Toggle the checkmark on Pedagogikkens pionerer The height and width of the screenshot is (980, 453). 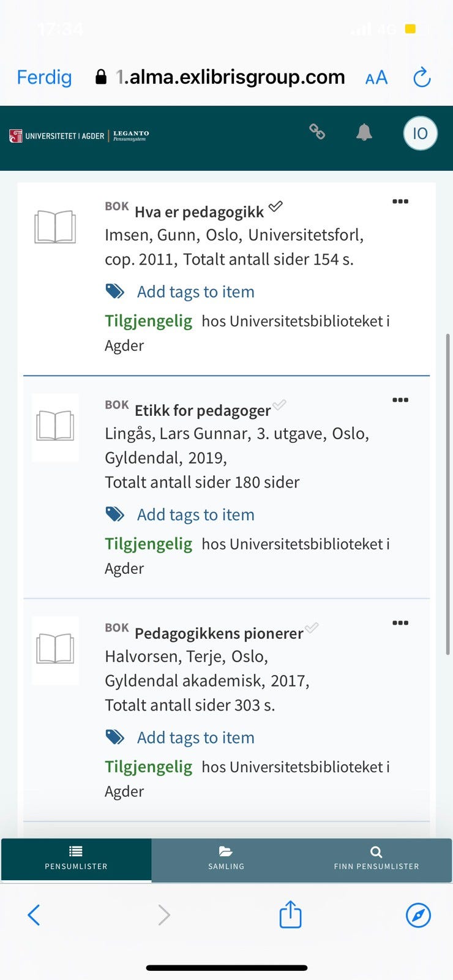[312, 627]
